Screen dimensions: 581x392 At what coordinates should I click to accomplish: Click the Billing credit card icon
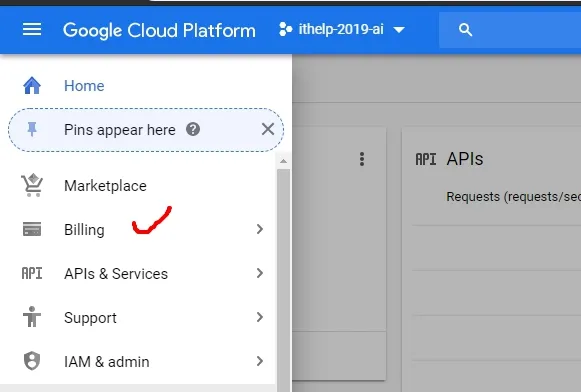(32, 229)
